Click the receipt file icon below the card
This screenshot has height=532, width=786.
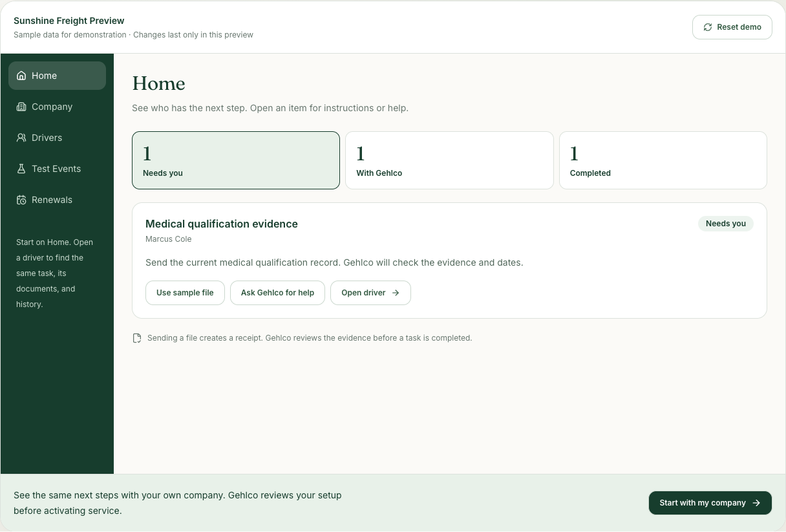[x=137, y=338]
